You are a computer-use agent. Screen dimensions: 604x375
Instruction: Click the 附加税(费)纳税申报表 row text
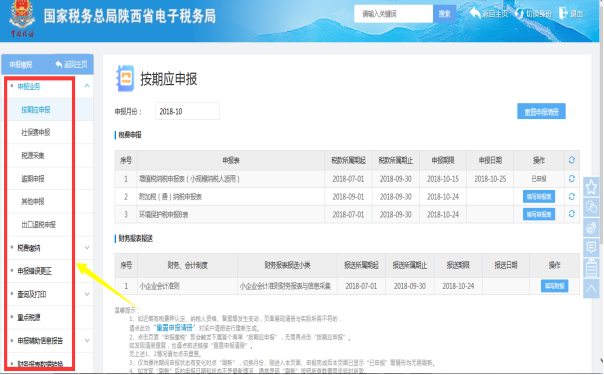[170, 197]
